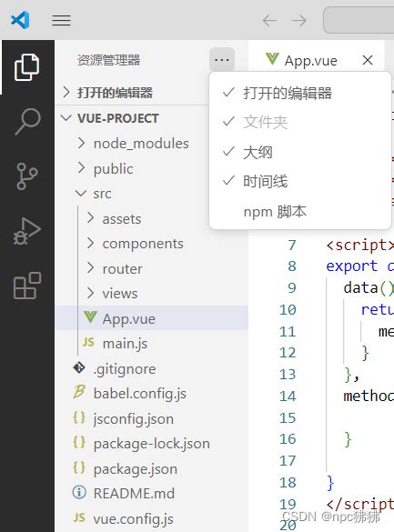Screen dimensions: 394x532
Task: Click the braces icon beside jsconfig.json
Action: 79,417
